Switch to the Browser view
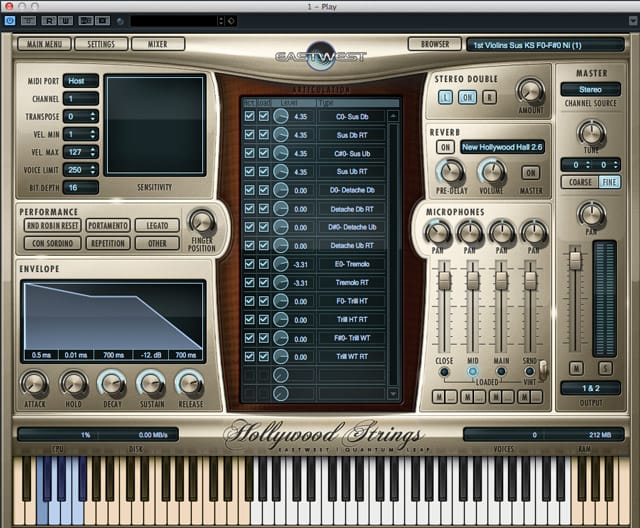 [435, 44]
